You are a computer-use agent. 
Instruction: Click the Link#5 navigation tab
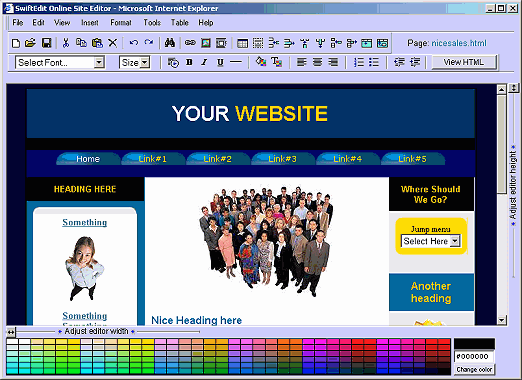point(412,159)
